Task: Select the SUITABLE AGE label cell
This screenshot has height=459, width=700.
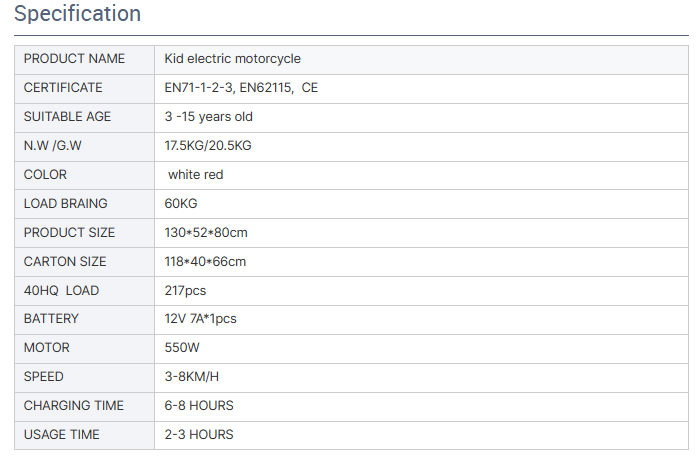Action: [x=68, y=117]
